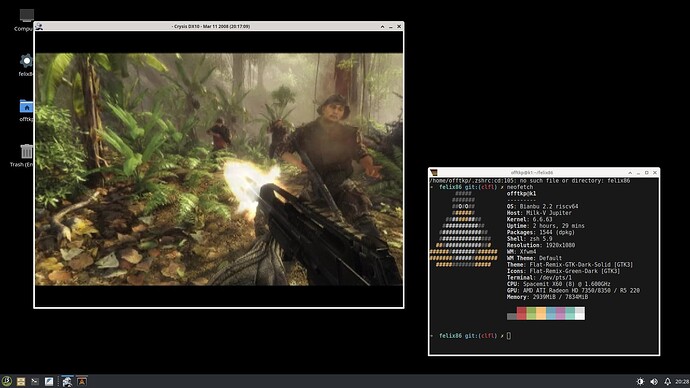Click the 'Packages: 1544 (dpkg)' line
690x388 pixels.
coord(541,232)
